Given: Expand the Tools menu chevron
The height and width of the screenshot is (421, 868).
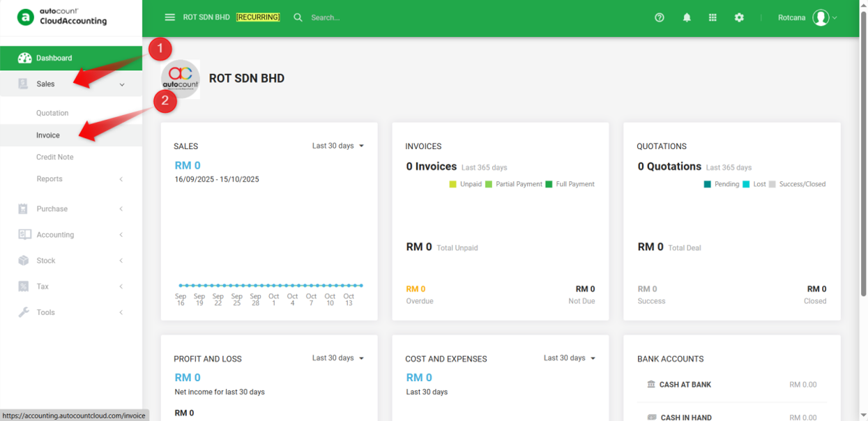Looking at the screenshot, I should pos(121,312).
